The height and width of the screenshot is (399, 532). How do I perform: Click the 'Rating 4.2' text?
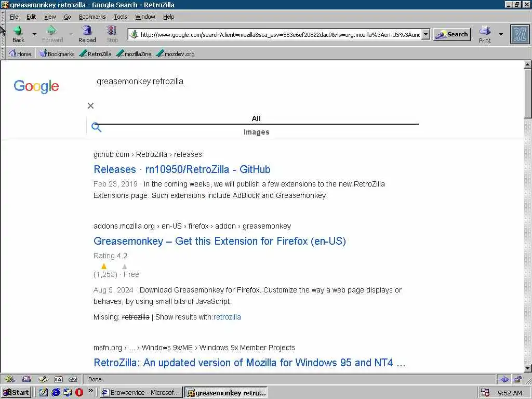click(x=110, y=256)
